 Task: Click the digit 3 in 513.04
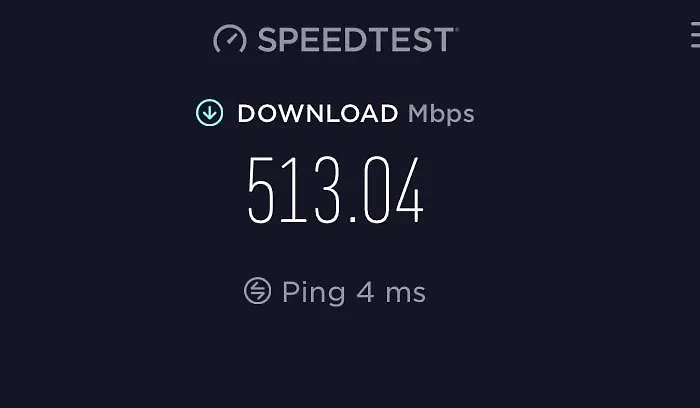tap(327, 190)
